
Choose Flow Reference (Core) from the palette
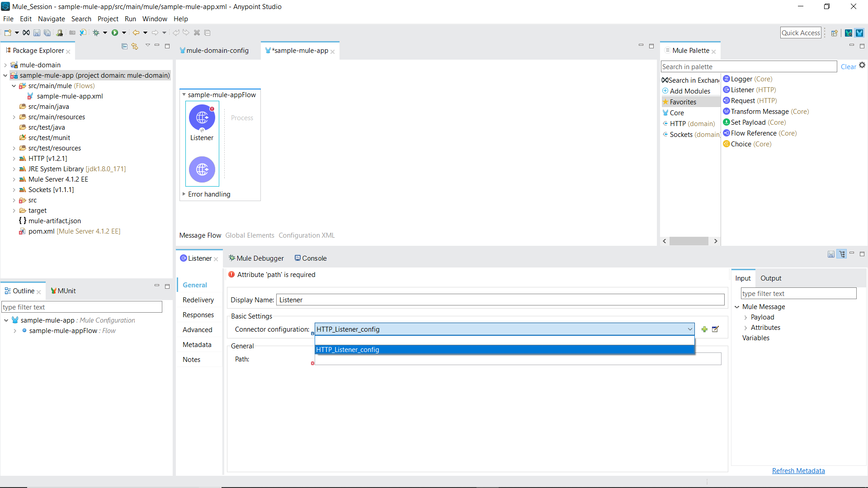[x=760, y=133]
